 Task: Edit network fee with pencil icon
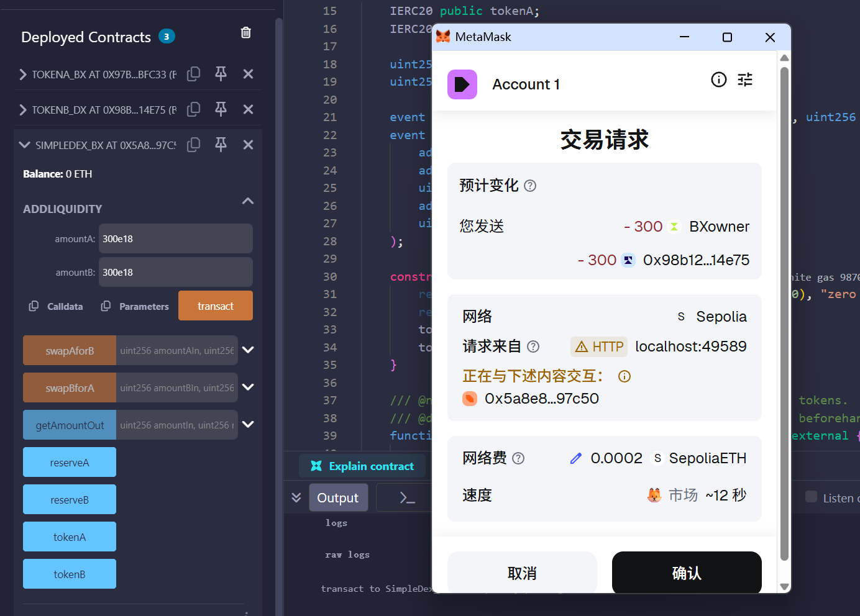tap(575, 458)
